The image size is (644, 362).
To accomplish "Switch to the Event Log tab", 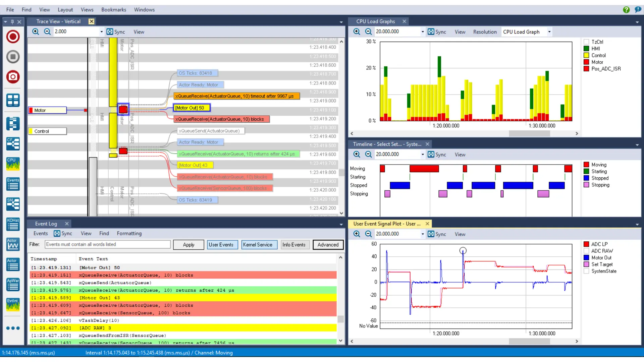I will (x=46, y=224).
